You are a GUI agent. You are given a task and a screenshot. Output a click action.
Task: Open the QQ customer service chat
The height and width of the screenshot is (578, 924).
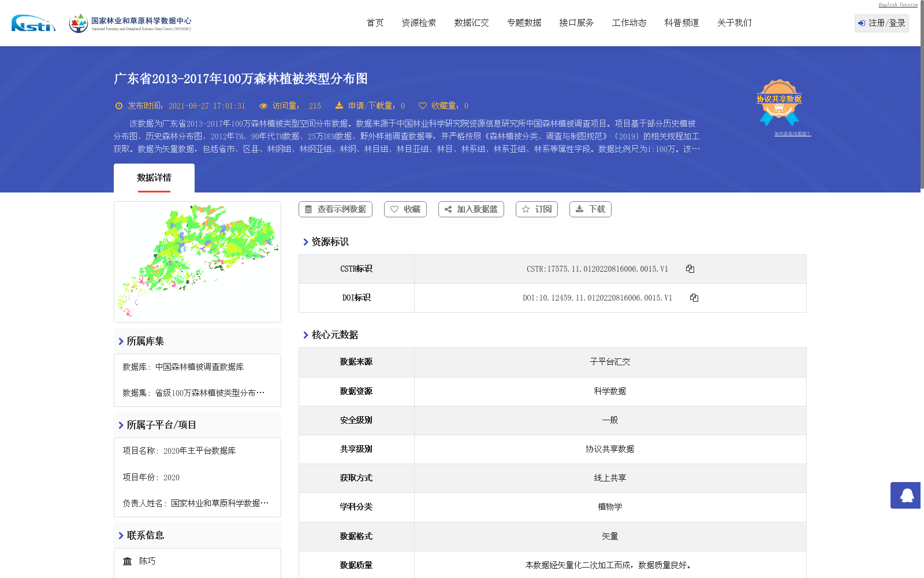[x=906, y=495]
